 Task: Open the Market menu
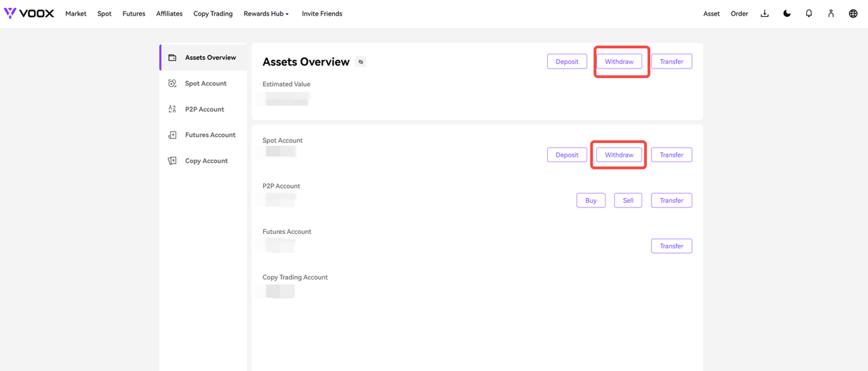pyautogui.click(x=76, y=14)
